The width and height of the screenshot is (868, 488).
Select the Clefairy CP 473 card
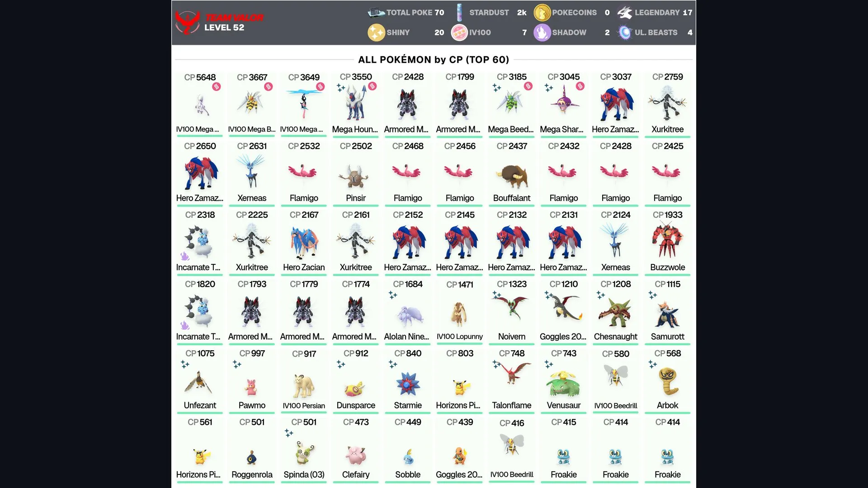point(356,450)
